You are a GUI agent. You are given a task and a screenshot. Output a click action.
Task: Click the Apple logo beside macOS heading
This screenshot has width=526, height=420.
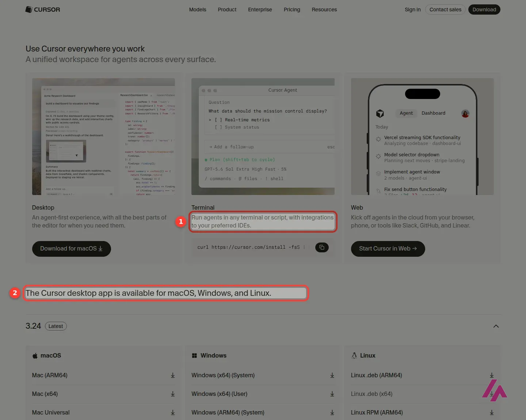35,356
